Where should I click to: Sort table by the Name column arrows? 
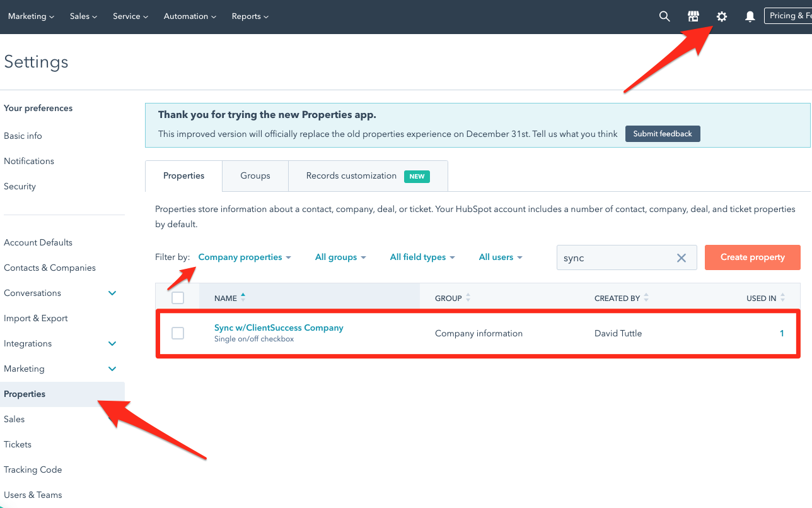click(x=243, y=297)
